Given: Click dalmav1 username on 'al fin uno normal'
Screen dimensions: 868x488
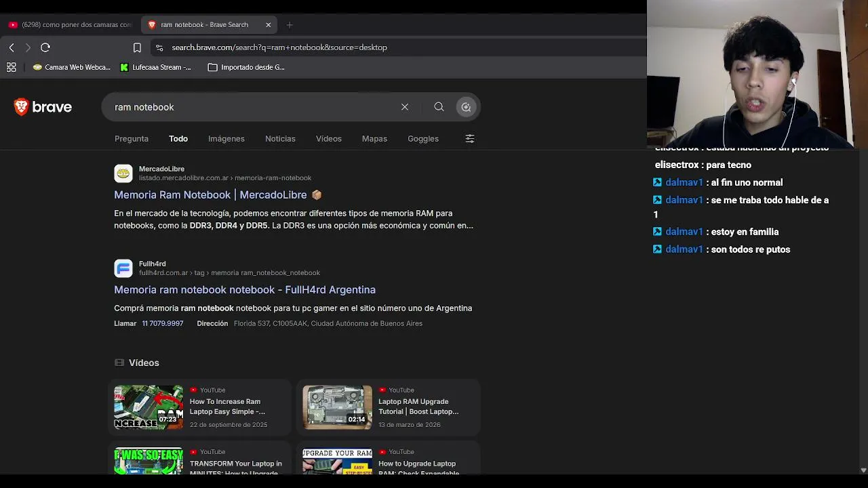Looking at the screenshot, I should [x=684, y=183].
